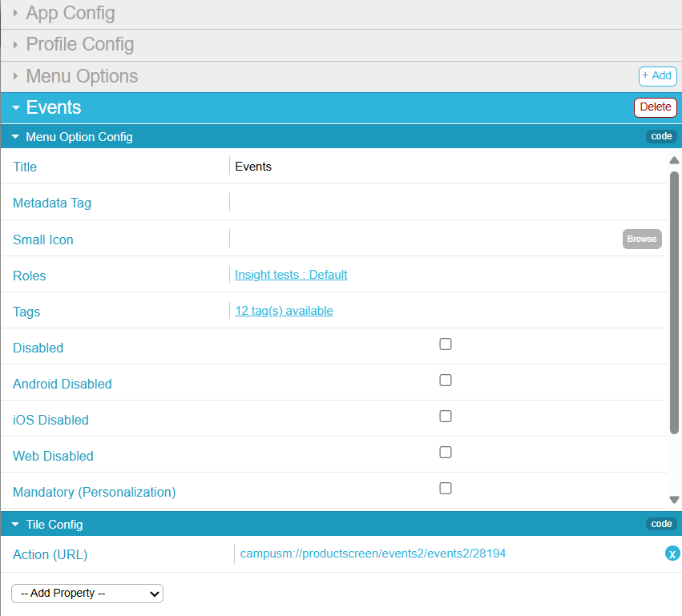This screenshot has height=616, width=682.
Task: Click the code badge in Menu Option Config
Action: point(661,136)
